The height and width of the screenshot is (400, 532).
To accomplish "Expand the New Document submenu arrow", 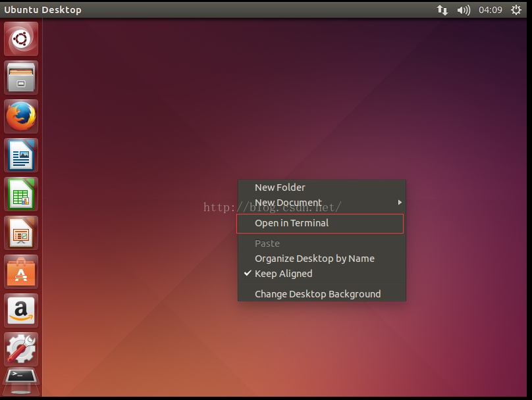I will pos(400,203).
